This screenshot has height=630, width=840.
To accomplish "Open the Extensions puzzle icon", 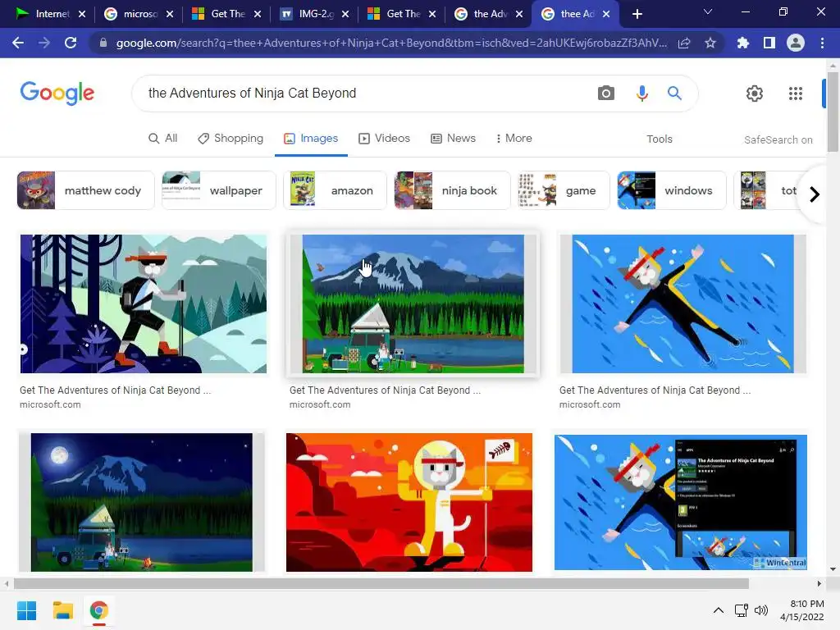I will point(743,43).
